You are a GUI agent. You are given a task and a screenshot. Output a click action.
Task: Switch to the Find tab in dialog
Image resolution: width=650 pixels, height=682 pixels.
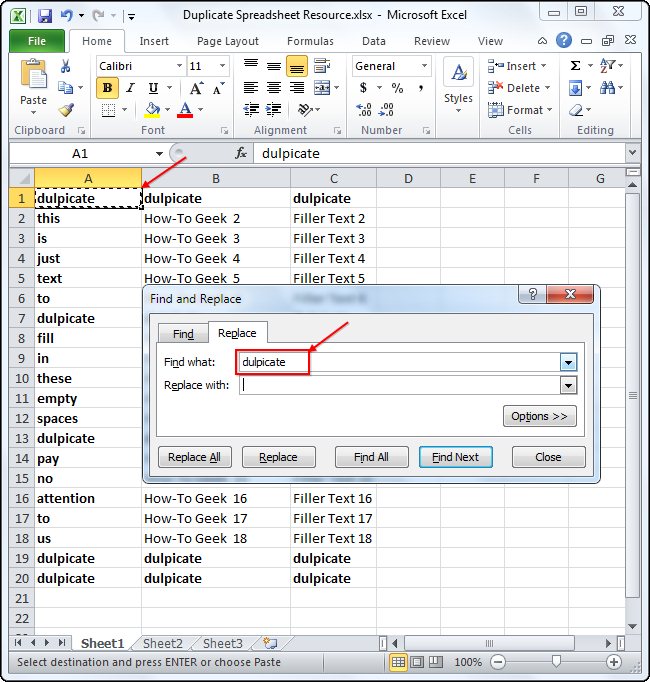pos(183,334)
